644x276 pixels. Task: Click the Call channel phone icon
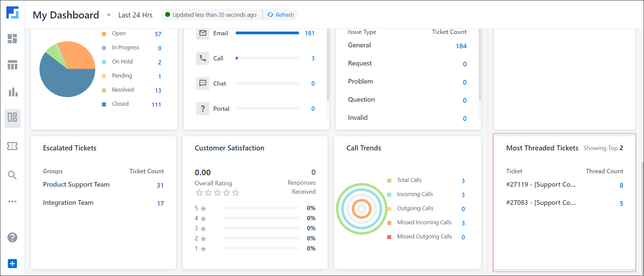pyautogui.click(x=203, y=58)
